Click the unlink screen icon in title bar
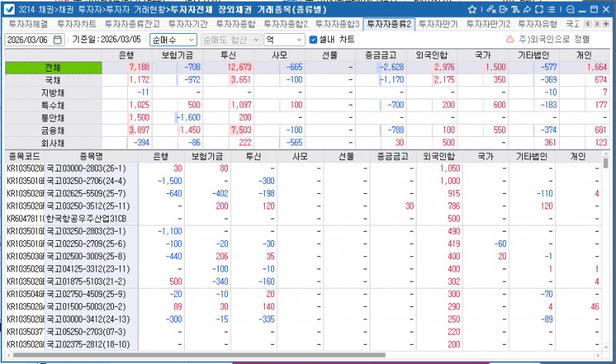The image size is (616, 364). [x=491, y=9]
